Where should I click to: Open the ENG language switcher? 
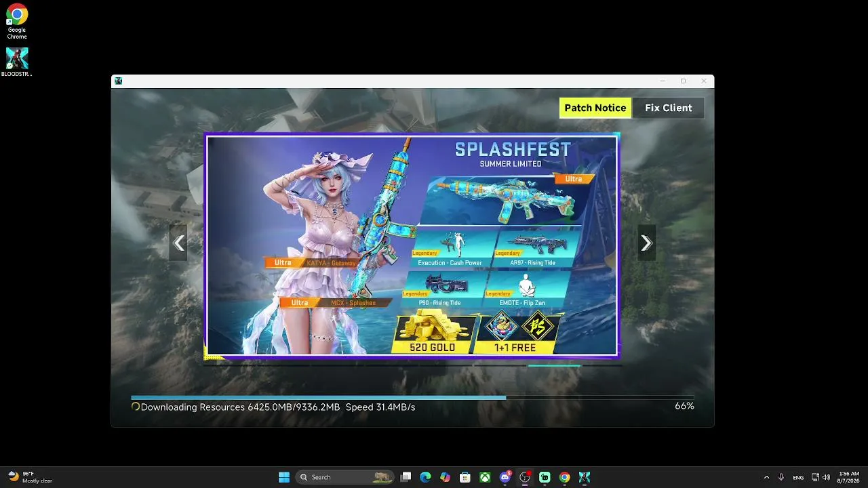pos(798,477)
